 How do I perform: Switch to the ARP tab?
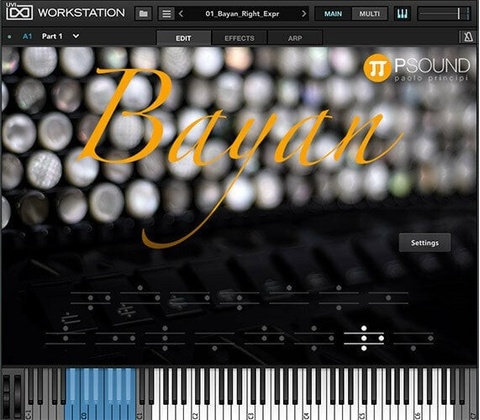point(295,38)
